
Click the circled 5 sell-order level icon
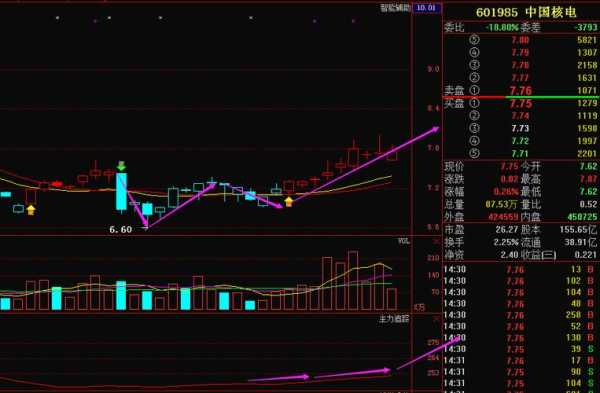click(x=474, y=40)
